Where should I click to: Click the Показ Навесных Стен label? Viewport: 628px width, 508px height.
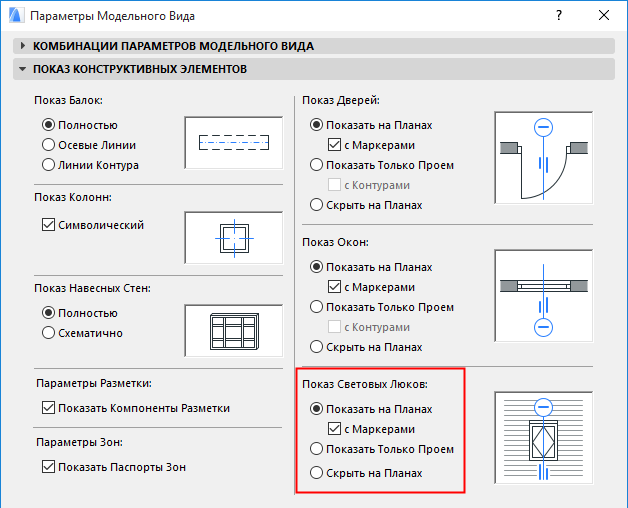pyautogui.click(x=93, y=288)
